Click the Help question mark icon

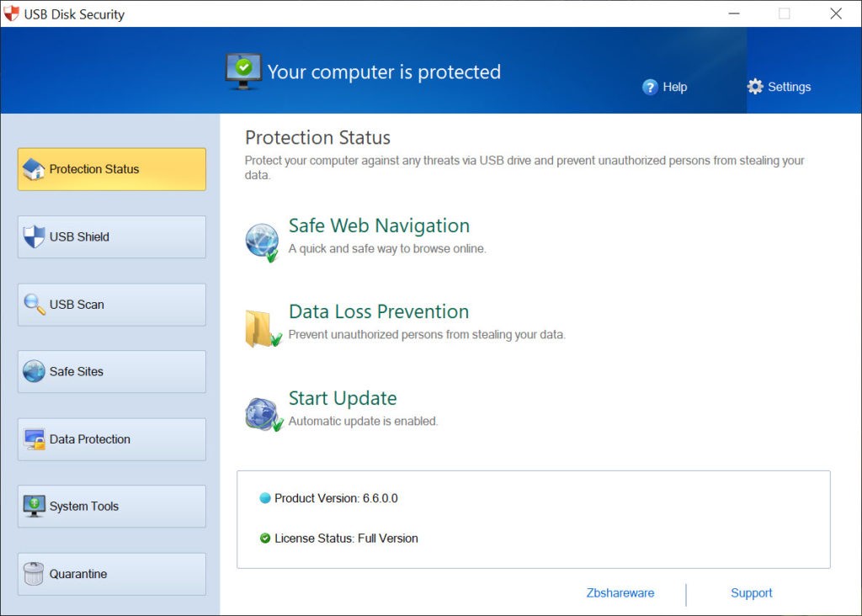pyautogui.click(x=649, y=87)
